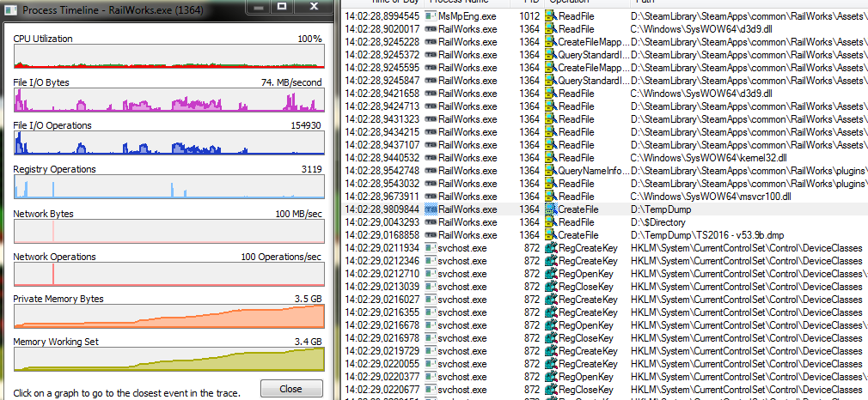Click the File I/O Bytes graph
Screen dimensions: 868x400
point(168,100)
